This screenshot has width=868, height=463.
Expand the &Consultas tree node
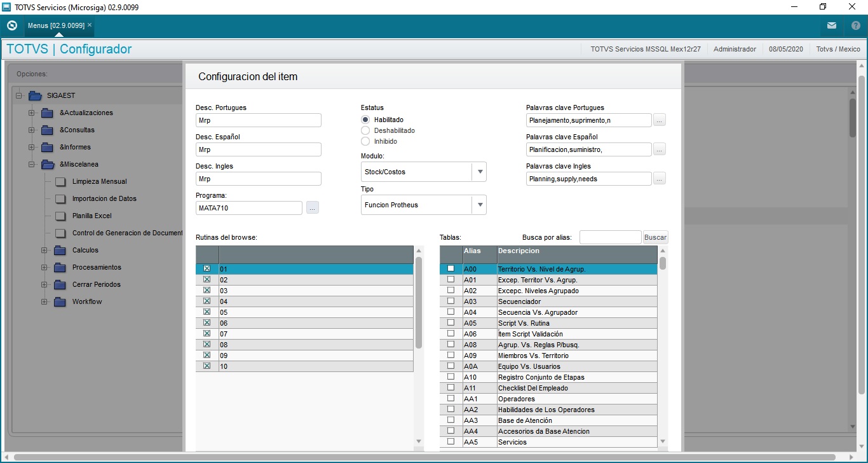32,130
